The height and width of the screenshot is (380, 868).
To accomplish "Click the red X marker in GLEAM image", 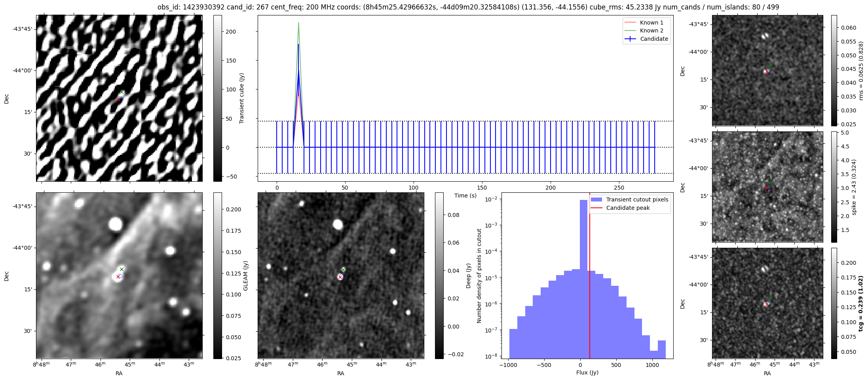I will [118, 277].
